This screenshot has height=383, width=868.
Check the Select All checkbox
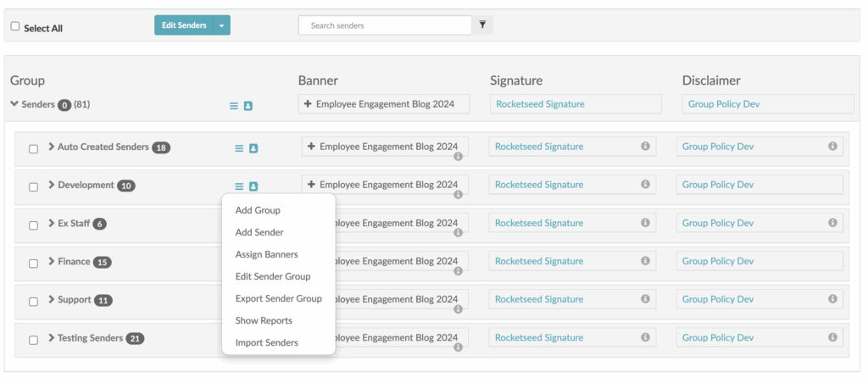(x=15, y=26)
